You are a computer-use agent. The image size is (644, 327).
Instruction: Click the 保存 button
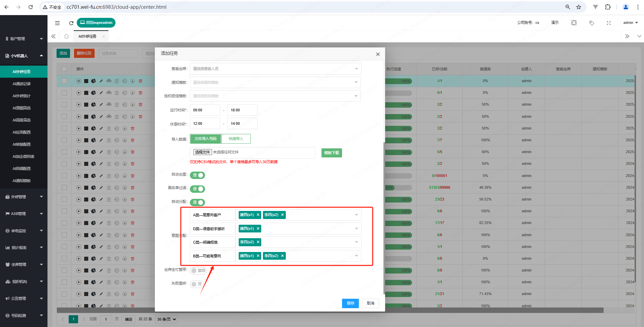coord(350,303)
